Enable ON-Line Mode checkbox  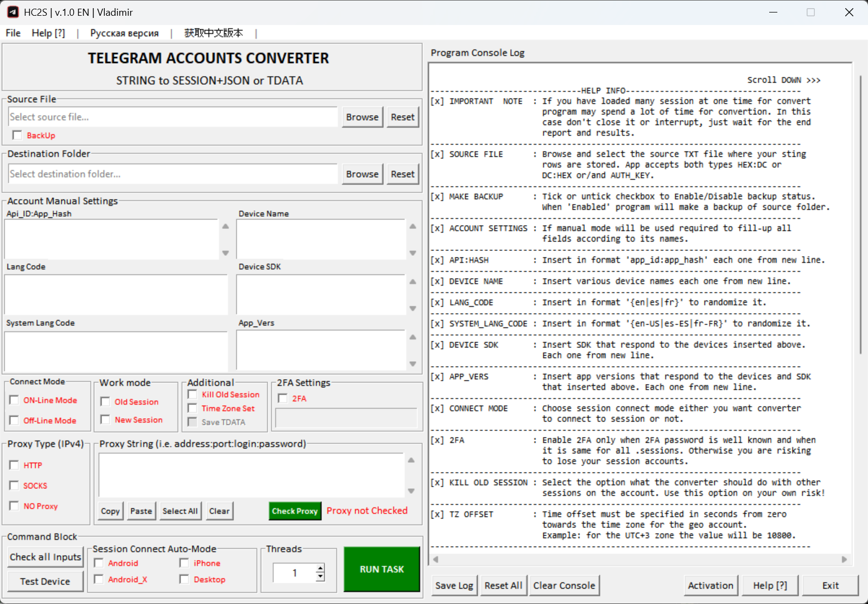point(14,400)
